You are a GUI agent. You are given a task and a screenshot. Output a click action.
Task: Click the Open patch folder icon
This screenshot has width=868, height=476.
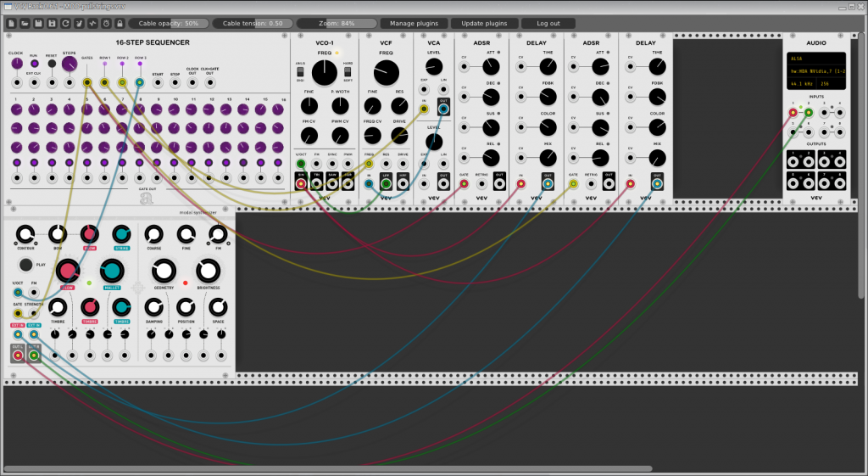coord(25,23)
